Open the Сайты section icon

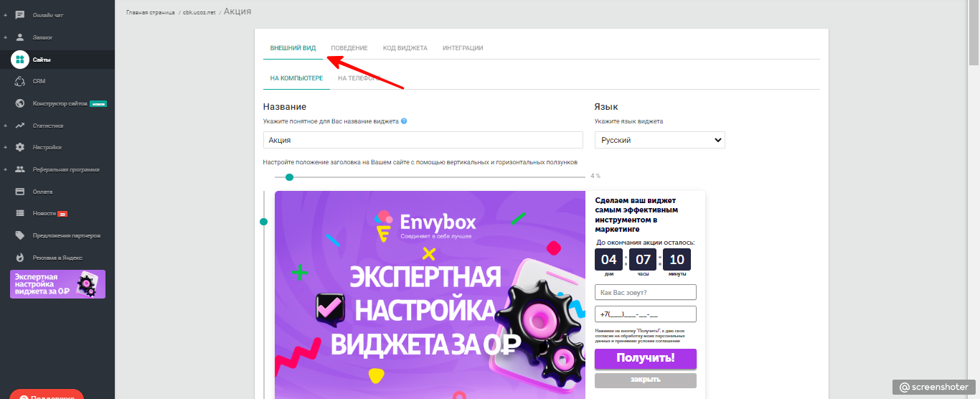(20, 60)
